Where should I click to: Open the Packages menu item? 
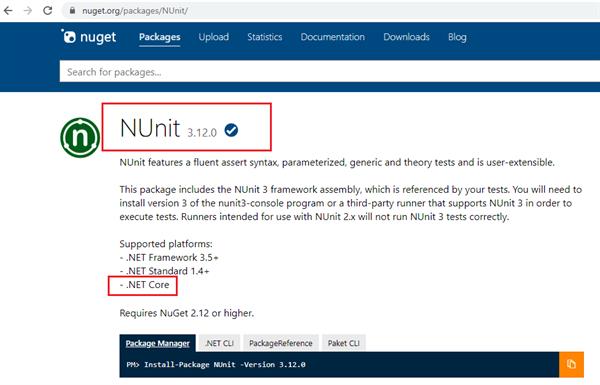pos(160,37)
